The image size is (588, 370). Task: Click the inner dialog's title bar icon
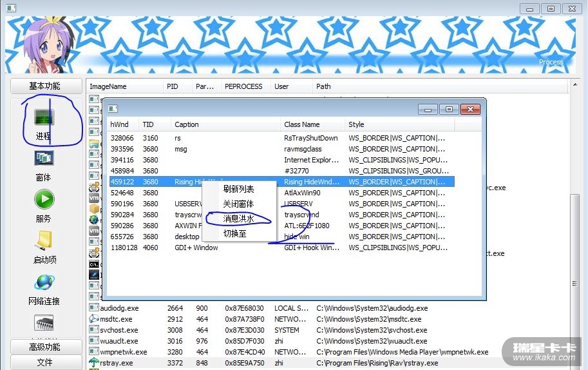(113, 109)
